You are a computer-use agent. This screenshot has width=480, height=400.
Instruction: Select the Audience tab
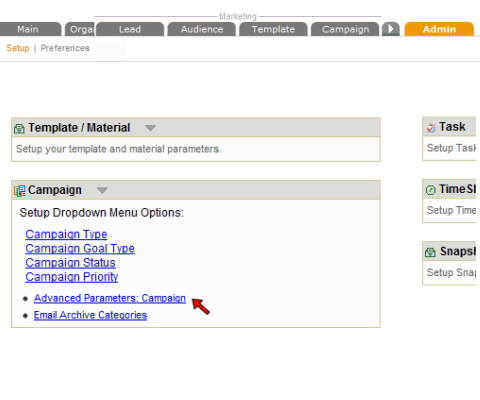[x=202, y=29]
